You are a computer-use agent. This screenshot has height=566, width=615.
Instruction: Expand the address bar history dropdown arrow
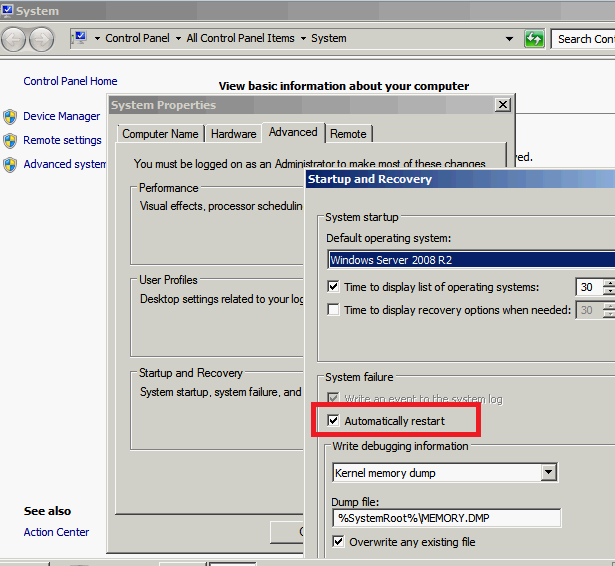(510, 39)
